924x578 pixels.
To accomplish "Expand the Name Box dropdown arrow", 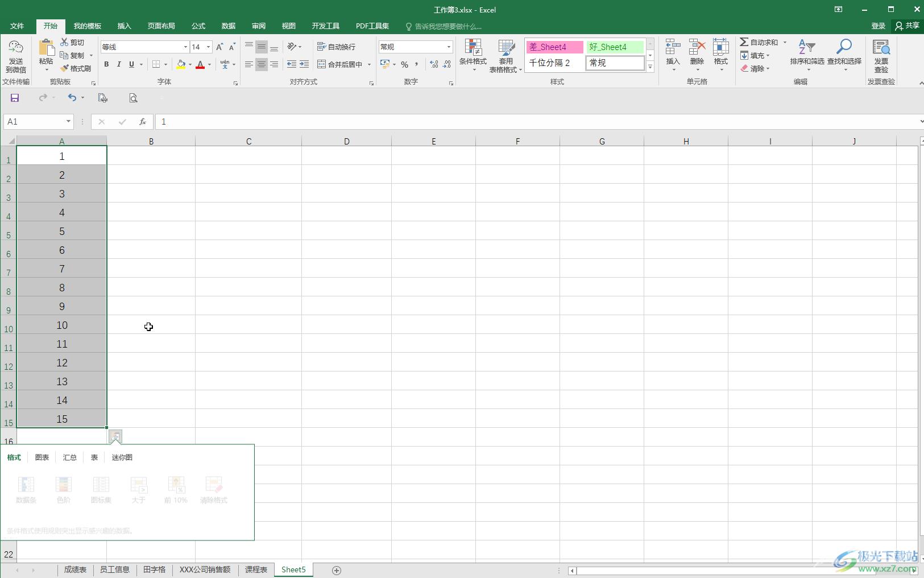I will (x=68, y=122).
